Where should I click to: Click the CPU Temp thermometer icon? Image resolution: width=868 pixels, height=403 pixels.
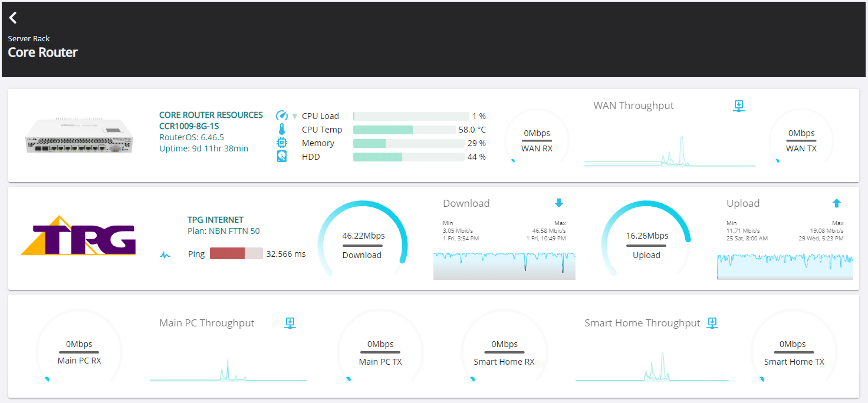click(282, 129)
